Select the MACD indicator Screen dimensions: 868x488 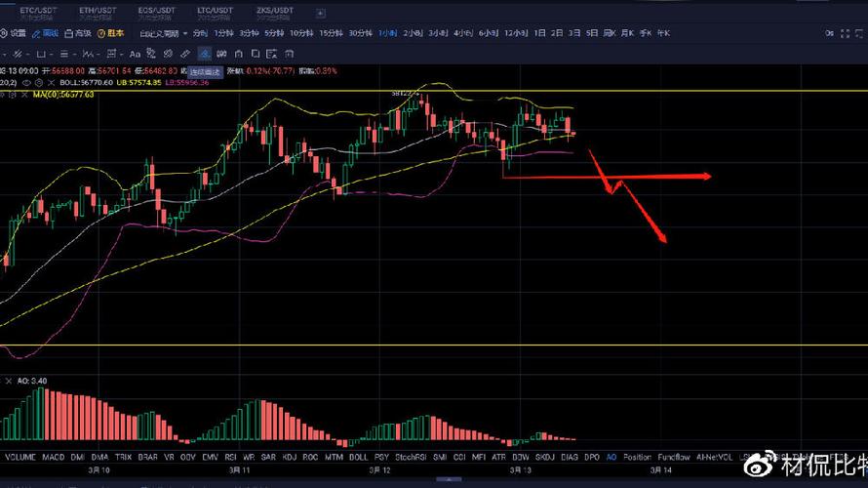[52, 457]
